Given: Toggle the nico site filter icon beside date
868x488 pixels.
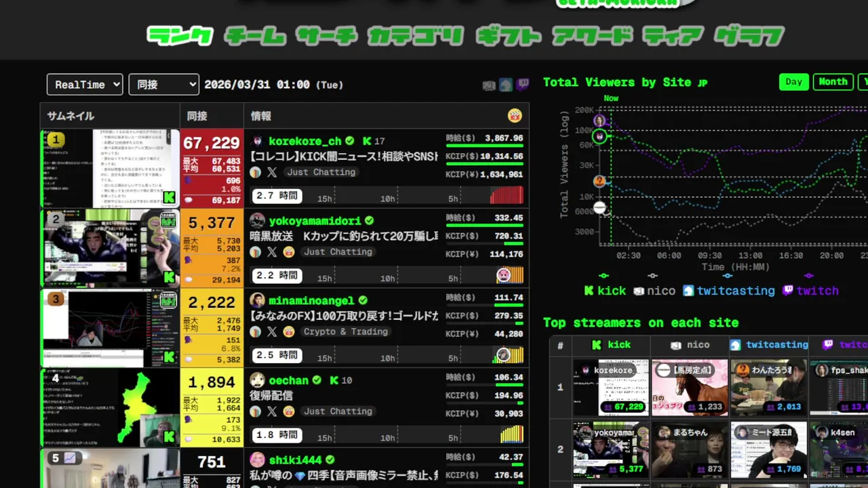Looking at the screenshot, I should (x=489, y=85).
